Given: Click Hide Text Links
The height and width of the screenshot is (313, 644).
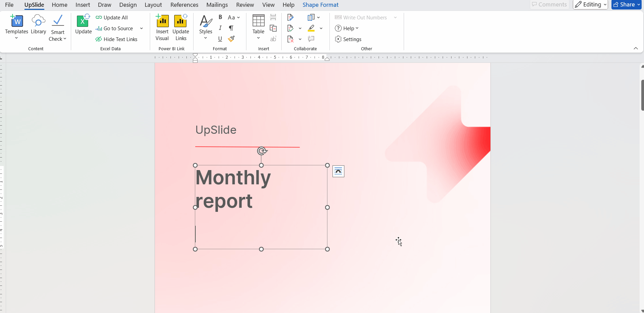Looking at the screenshot, I should 116,39.
